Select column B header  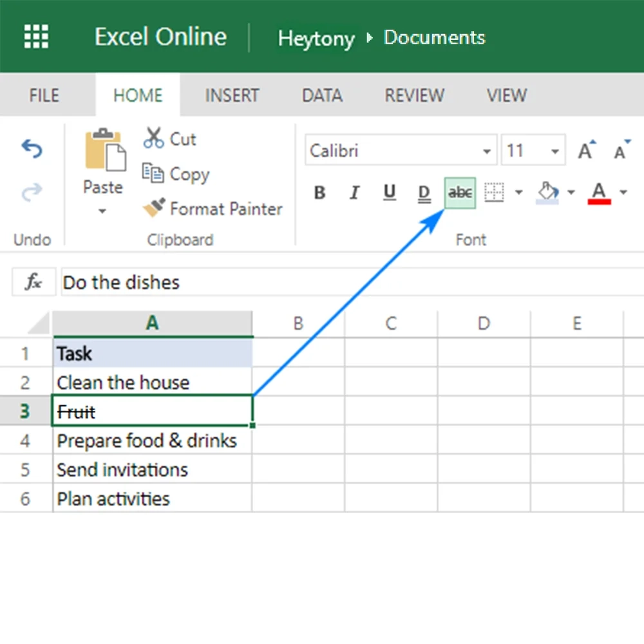(299, 323)
